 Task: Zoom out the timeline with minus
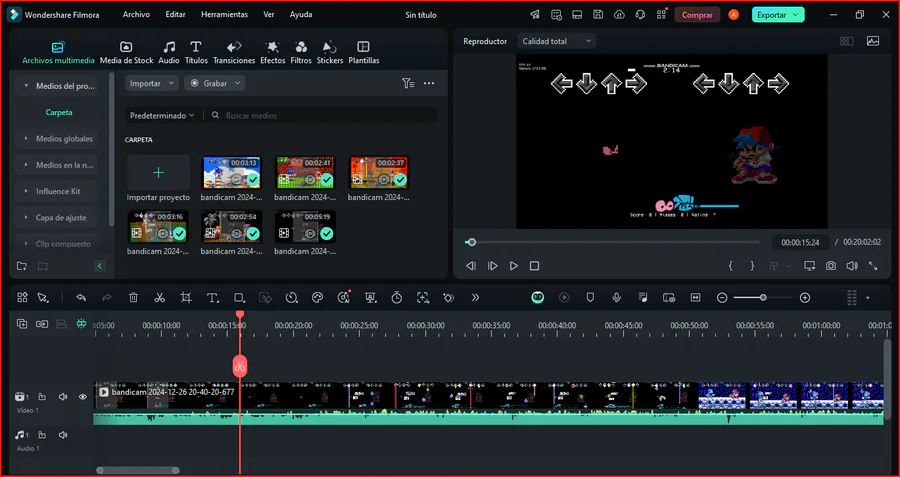pyautogui.click(x=722, y=297)
